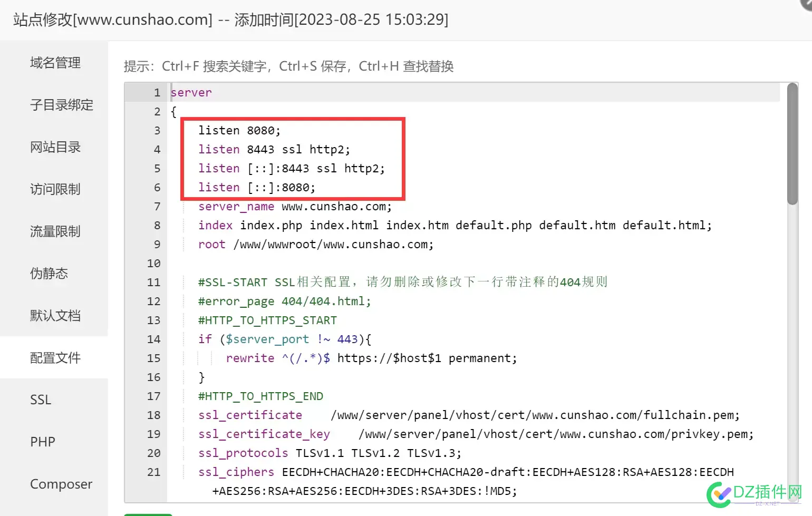Click the 'listen 8443 ssl http2;' line
The height and width of the screenshot is (516, 812).
[x=274, y=150]
